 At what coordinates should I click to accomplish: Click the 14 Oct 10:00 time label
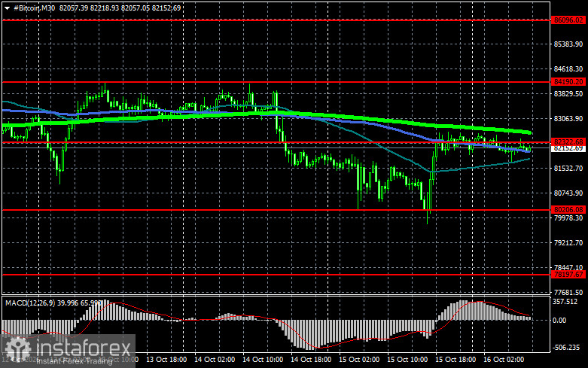263,360
